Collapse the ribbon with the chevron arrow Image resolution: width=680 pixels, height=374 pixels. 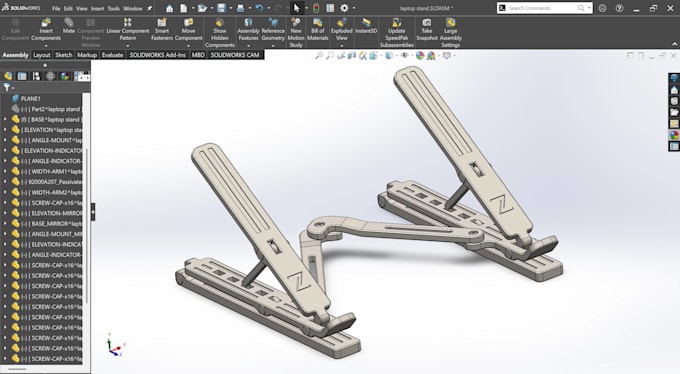(674, 44)
